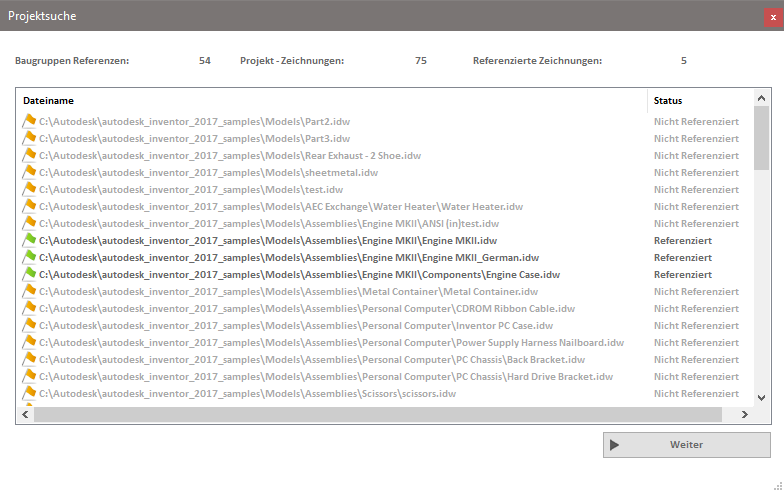Screen dimensions: 784x492
Task: Select the Scissors\scissors.idw file path
Action: click(x=248, y=394)
